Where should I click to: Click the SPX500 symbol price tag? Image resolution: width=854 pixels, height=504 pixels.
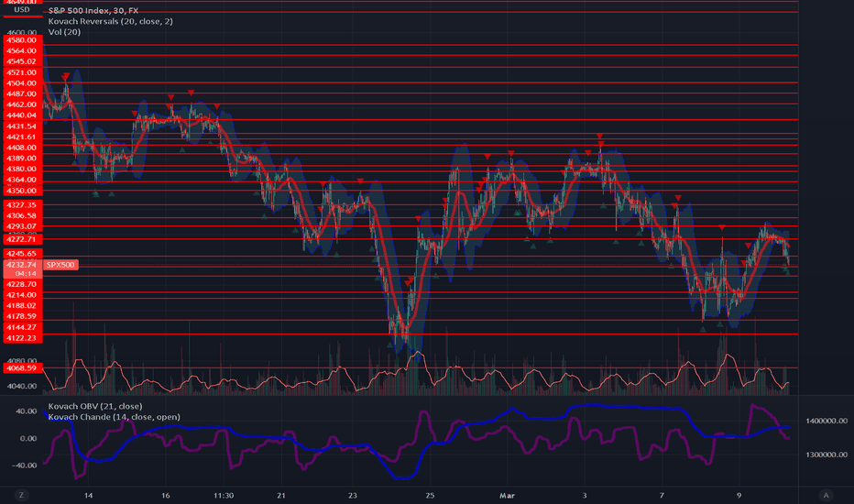[60, 265]
